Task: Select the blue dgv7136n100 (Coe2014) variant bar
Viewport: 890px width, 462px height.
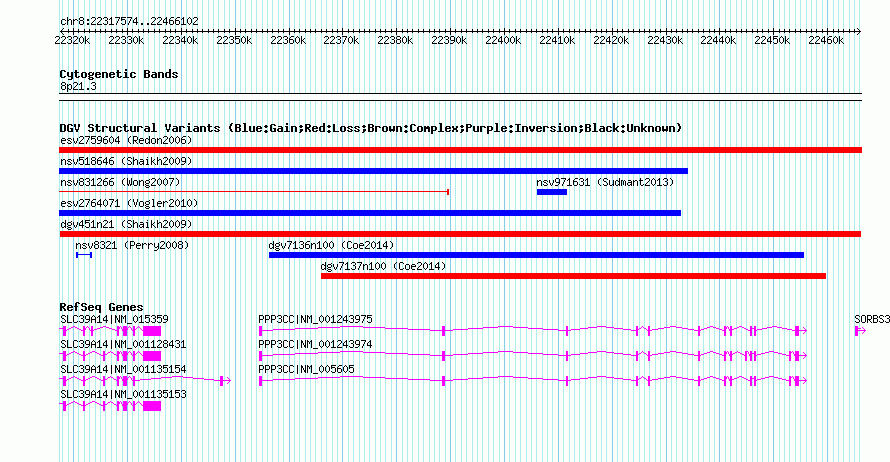Action: point(536,255)
